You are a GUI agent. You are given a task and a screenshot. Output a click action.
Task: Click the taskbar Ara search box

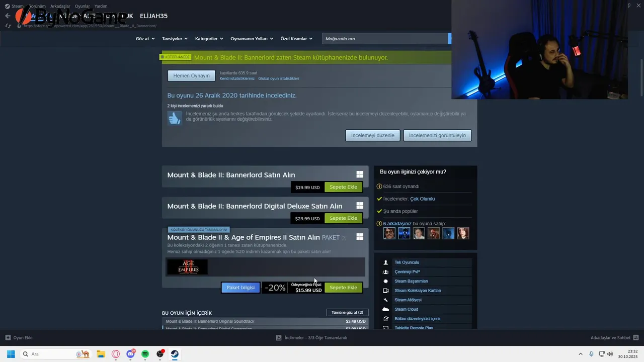(x=56, y=354)
